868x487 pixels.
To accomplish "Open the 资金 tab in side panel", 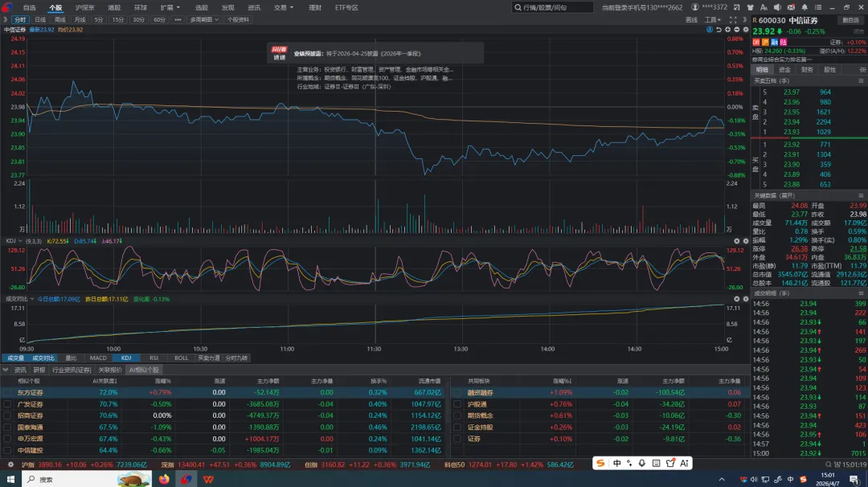I will tap(784, 70).
